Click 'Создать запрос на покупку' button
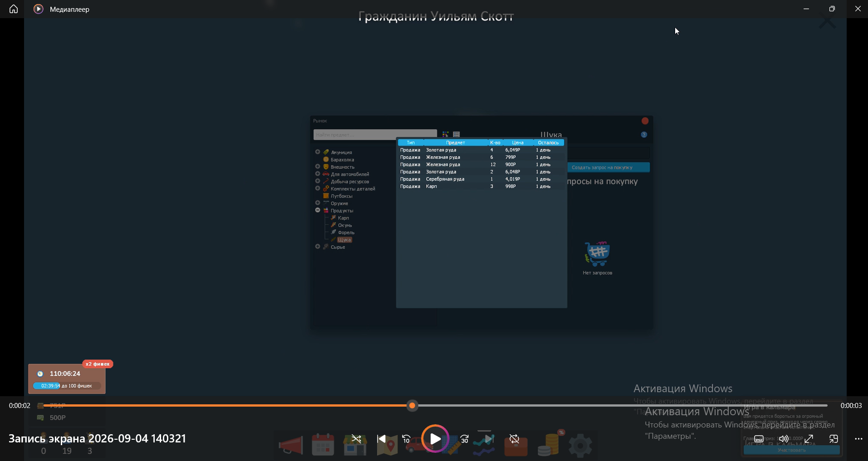 tap(608, 167)
